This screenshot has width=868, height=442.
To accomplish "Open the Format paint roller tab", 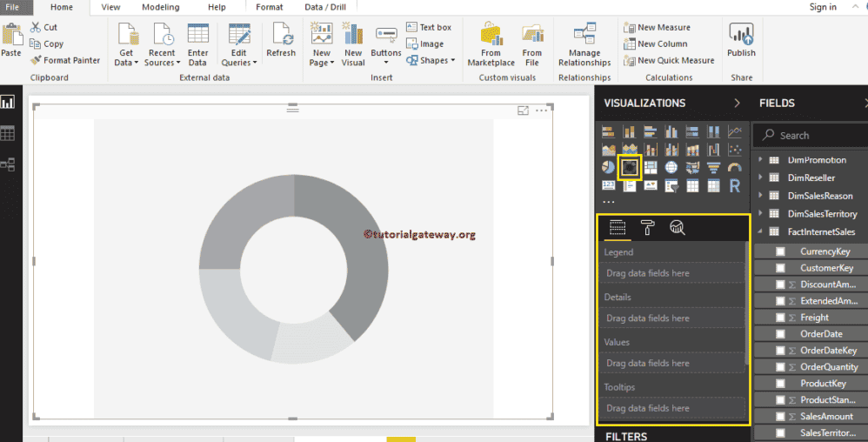I will coord(647,227).
